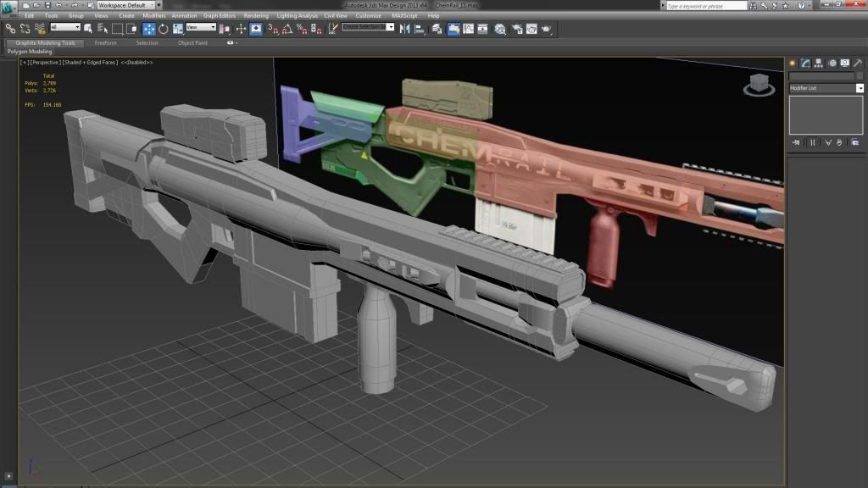868x488 pixels.
Task: Redo the last undone action
Action: pos(75,5)
